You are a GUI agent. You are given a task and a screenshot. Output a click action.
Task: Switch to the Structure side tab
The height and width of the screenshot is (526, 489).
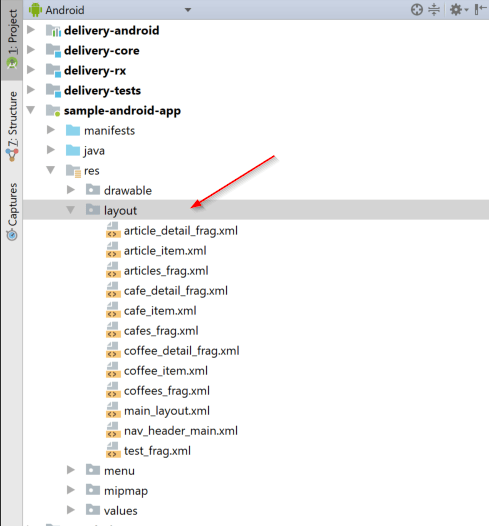coord(12,126)
